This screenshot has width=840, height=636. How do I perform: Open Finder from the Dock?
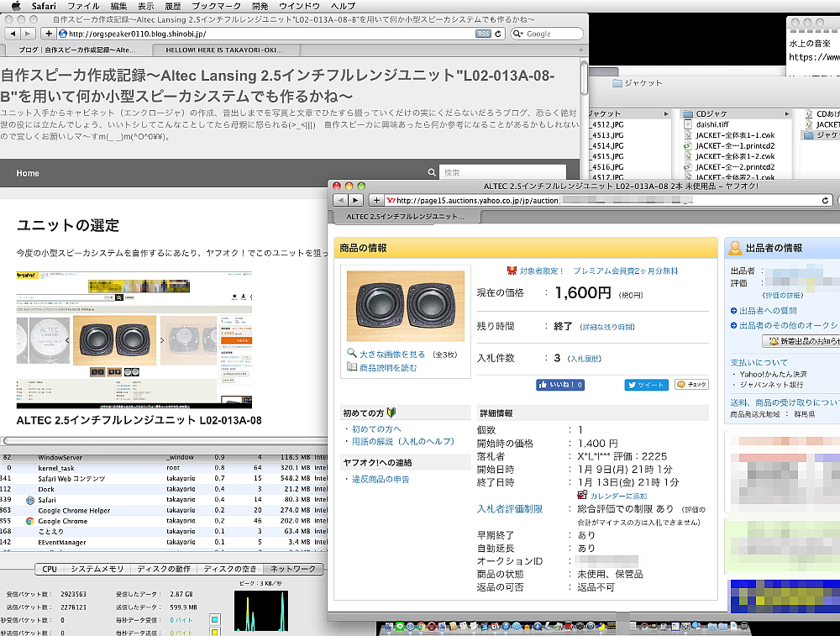(x=389, y=627)
